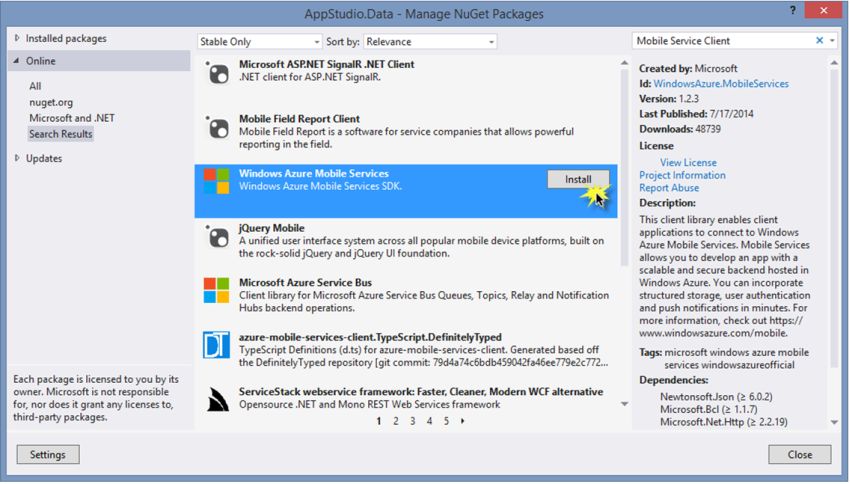Expand the Updates section

pos(17,158)
